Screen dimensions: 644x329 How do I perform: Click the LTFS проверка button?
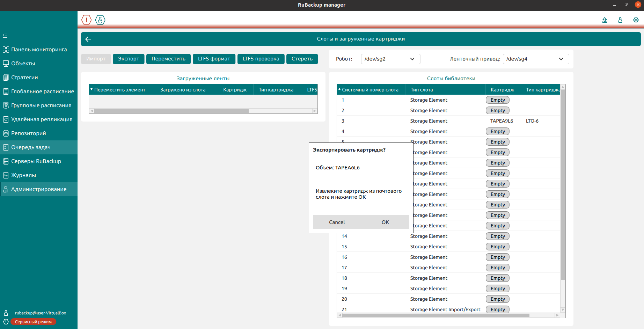coord(261,59)
